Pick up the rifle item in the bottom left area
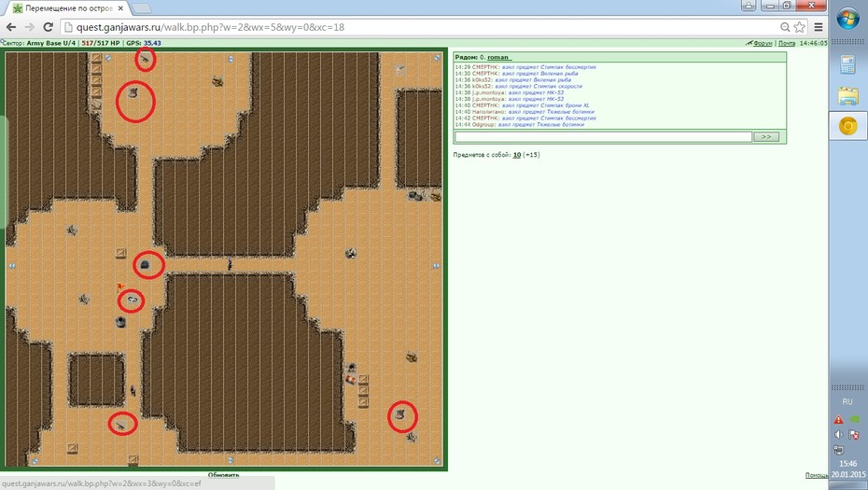Image resolution: width=868 pixels, height=490 pixels. [x=120, y=425]
